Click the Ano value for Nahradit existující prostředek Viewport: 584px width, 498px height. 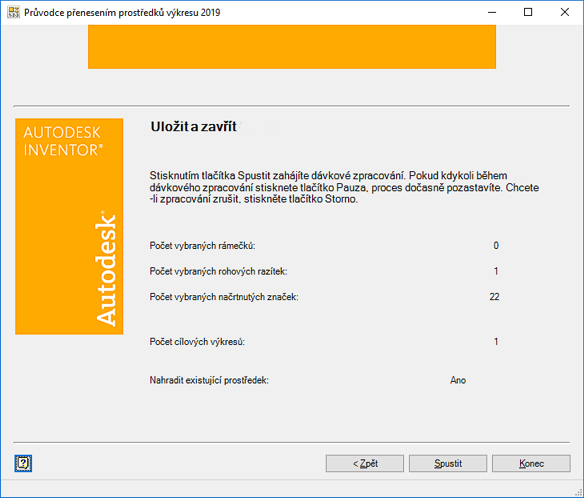[458, 380]
